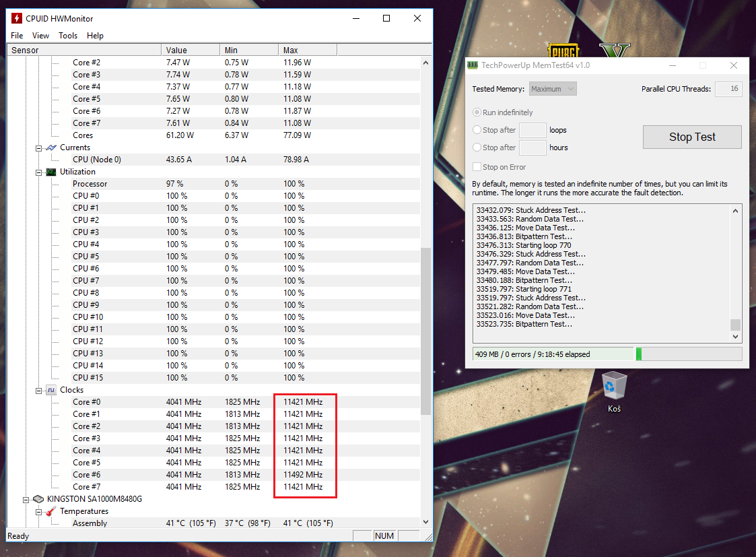The height and width of the screenshot is (557, 756).
Task: Select the PUBG desktop shortcut icon
Action: pyautogui.click(x=563, y=50)
